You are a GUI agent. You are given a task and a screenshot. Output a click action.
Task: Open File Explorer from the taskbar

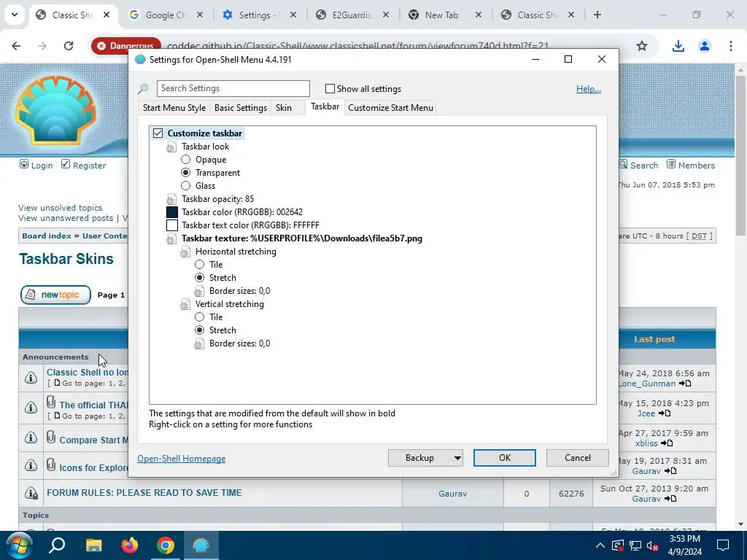click(94, 545)
